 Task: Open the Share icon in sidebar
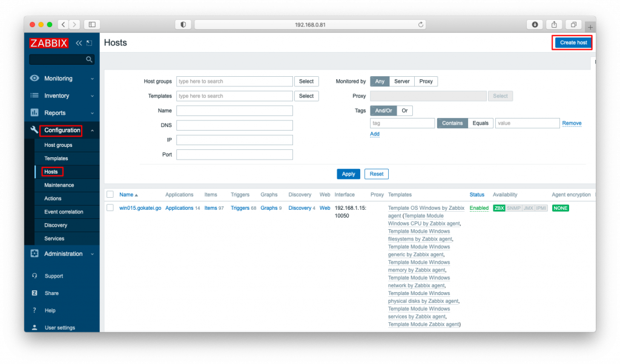[35, 293]
